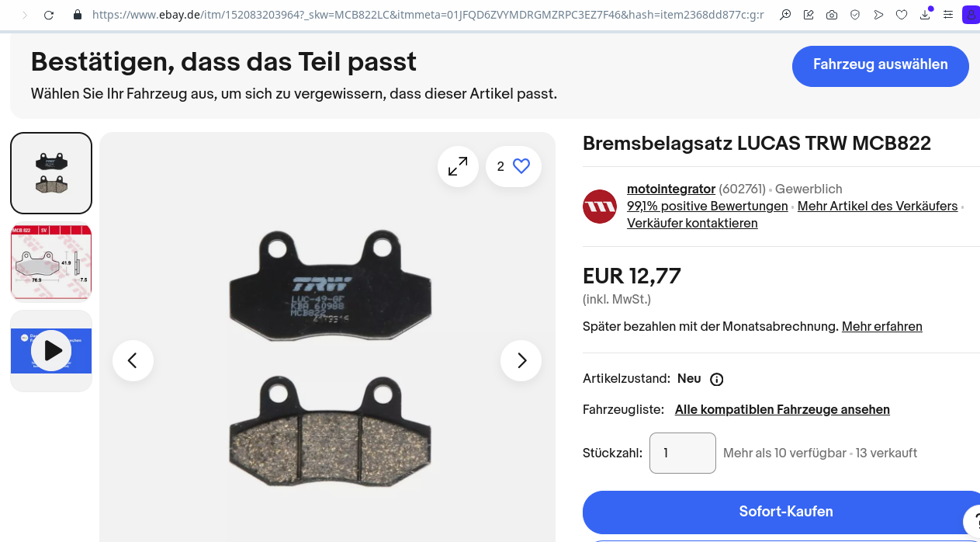This screenshot has width=980, height=542.
Task: Open article condition info icon next to Neu
Action: click(717, 380)
